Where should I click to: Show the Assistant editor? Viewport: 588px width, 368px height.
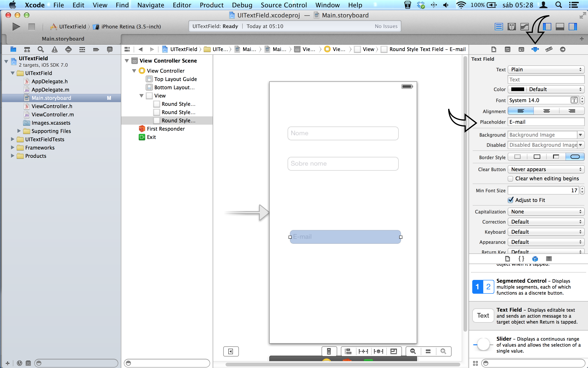[x=512, y=26]
